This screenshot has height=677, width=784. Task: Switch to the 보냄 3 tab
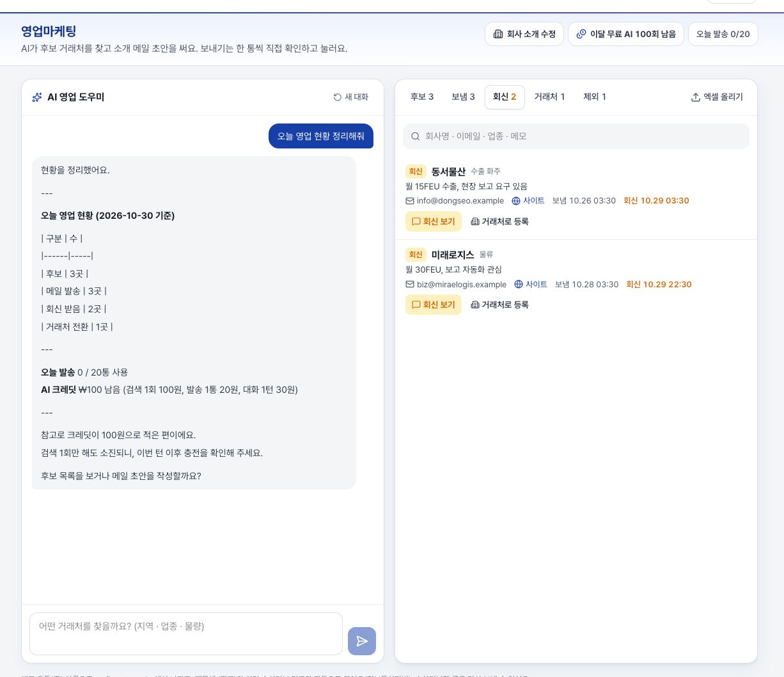click(x=463, y=97)
